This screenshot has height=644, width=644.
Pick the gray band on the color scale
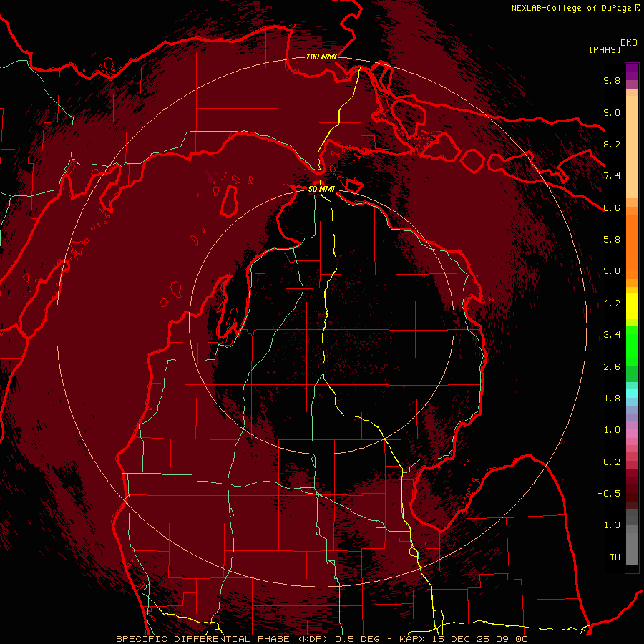(632, 536)
